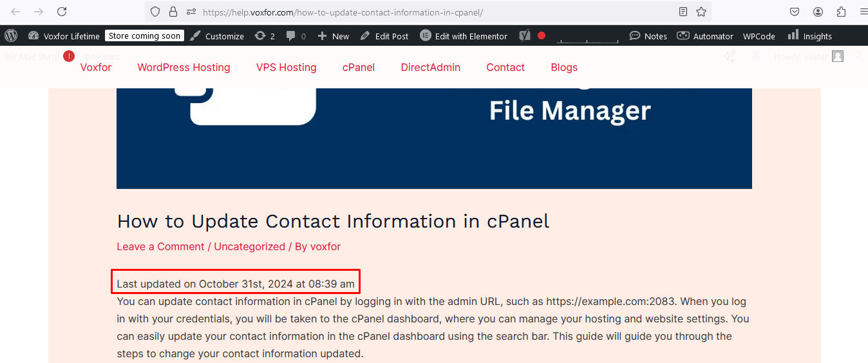Toggle reader view in the address bar
The height and width of the screenshot is (363, 868).
(x=683, y=12)
